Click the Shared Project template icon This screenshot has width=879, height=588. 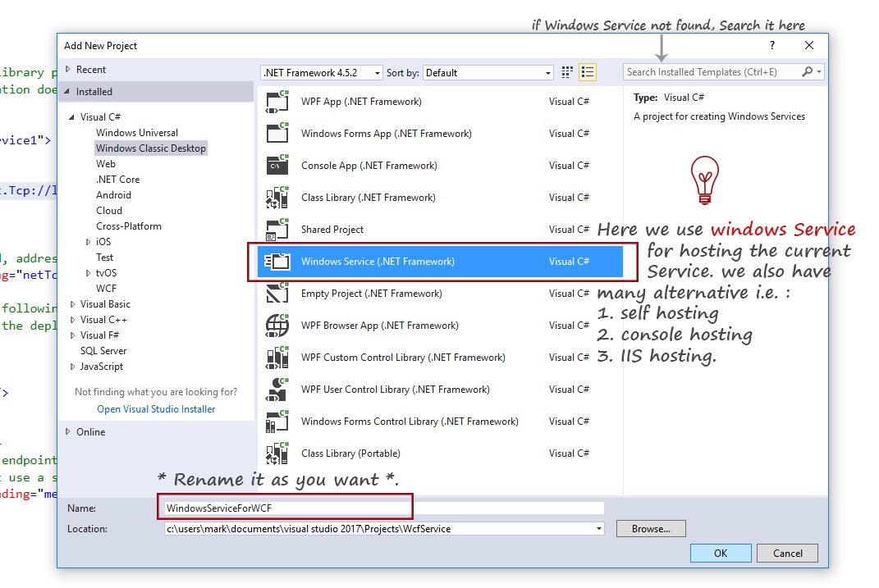pos(277,230)
